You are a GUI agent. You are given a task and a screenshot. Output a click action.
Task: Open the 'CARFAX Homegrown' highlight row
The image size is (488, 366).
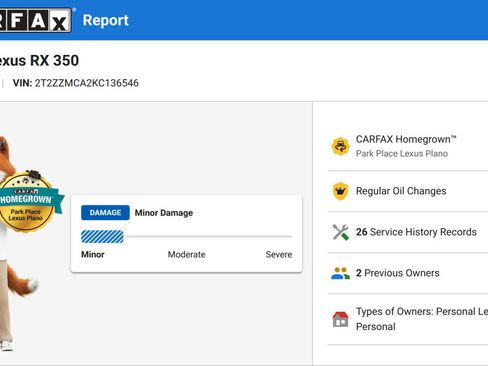(408, 146)
